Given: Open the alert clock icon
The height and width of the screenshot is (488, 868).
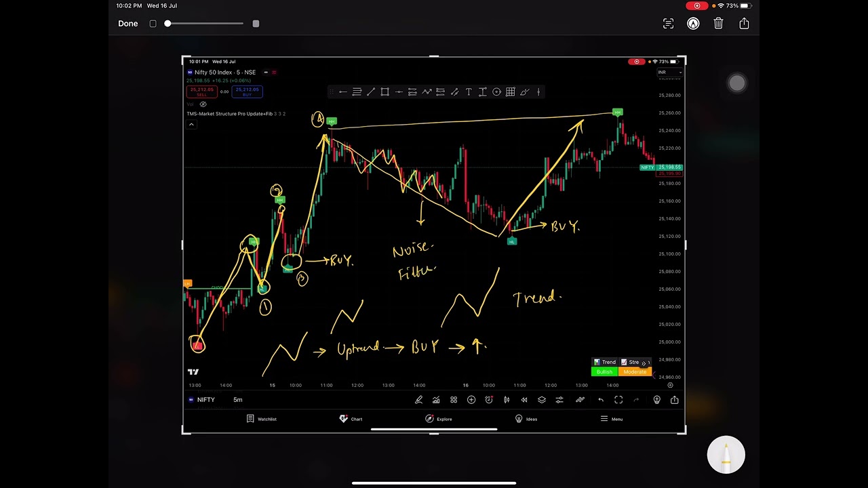Looking at the screenshot, I should click(x=489, y=400).
